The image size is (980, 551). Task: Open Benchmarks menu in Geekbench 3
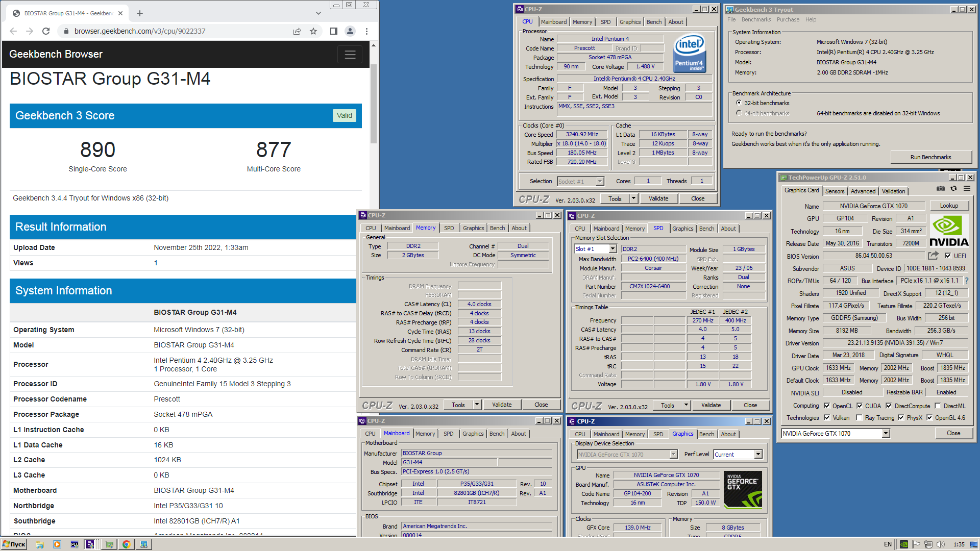(x=756, y=19)
